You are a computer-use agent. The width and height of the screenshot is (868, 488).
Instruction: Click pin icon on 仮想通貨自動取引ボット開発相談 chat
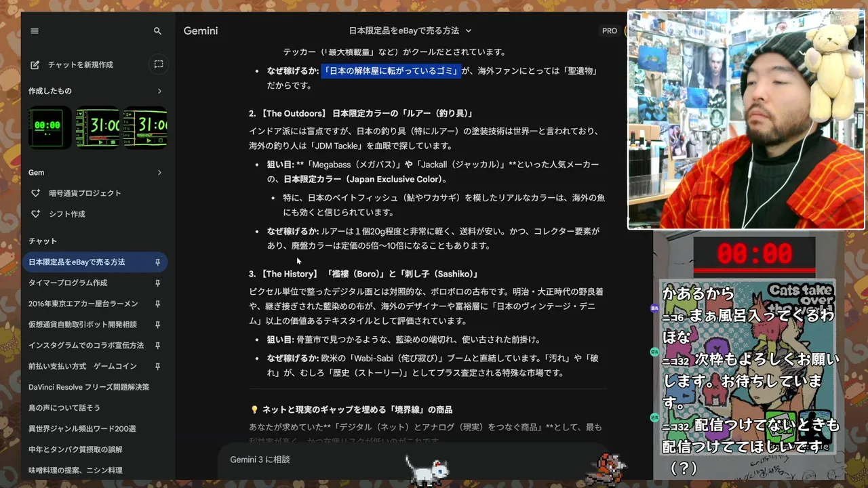tap(157, 325)
